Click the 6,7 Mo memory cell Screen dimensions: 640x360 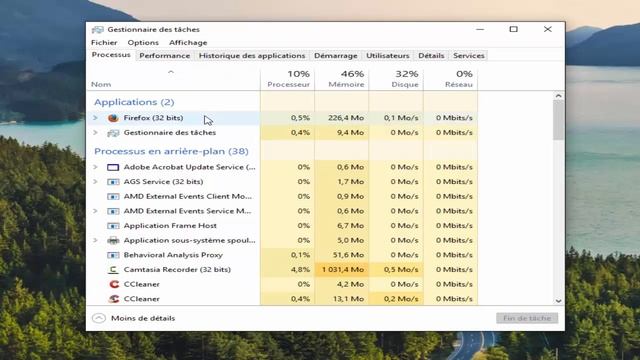pyautogui.click(x=342, y=226)
